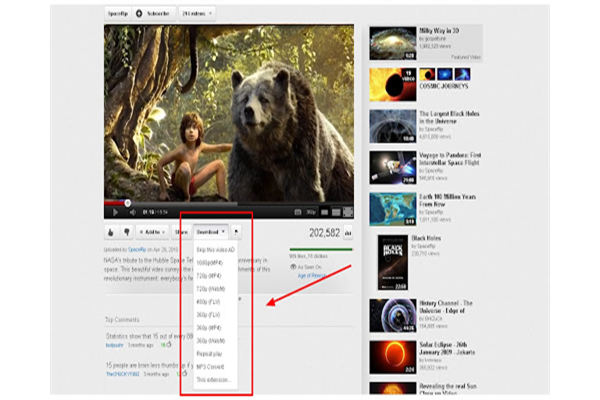Click the thumbs down dislike icon
Image resolution: width=600 pixels, height=400 pixels.
click(x=128, y=232)
